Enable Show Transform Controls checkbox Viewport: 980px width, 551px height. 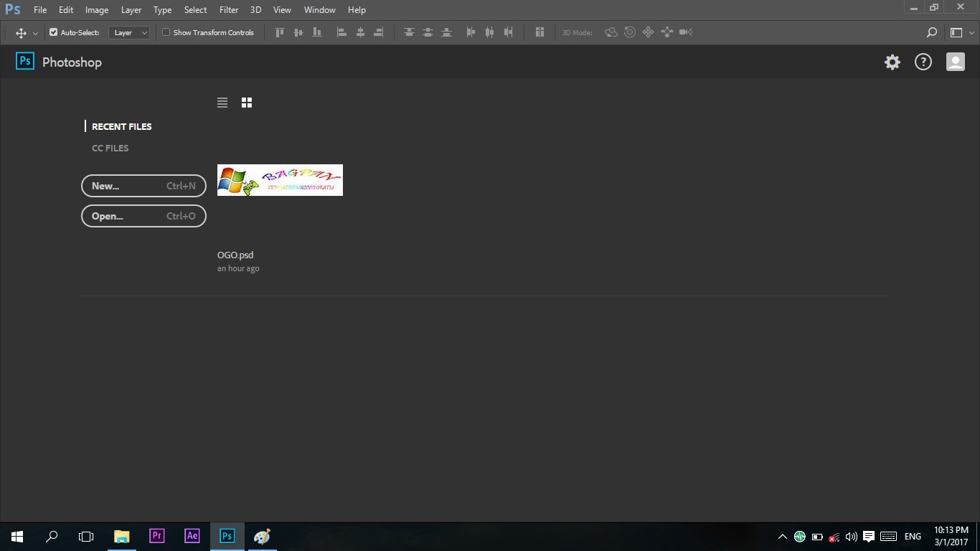pyautogui.click(x=166, y=32)
